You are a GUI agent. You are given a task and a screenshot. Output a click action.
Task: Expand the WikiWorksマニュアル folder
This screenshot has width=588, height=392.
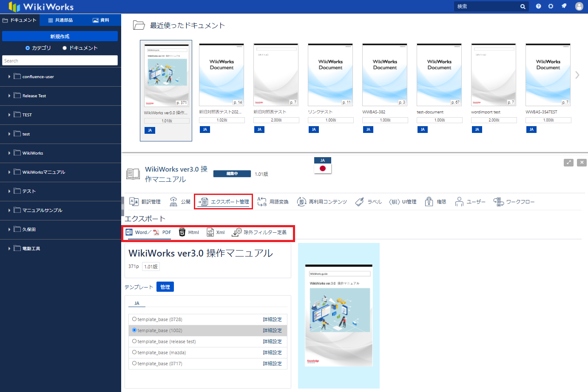pos(9,172)
